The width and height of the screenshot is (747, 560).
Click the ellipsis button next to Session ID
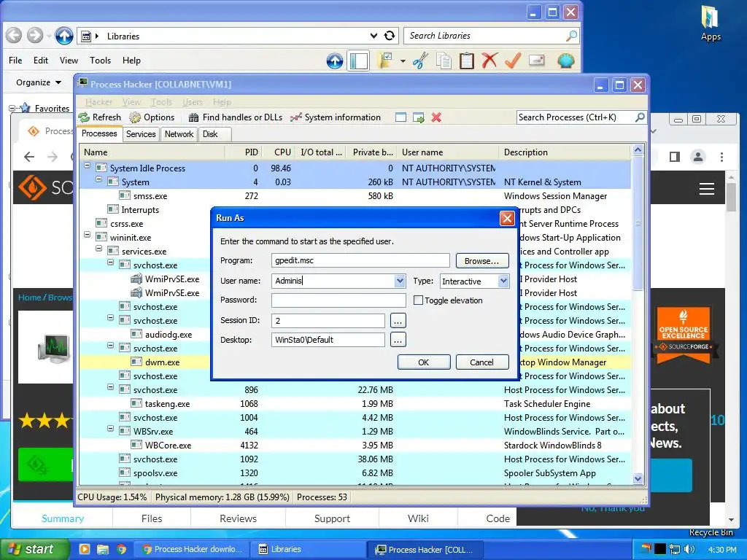pos(398,321)
